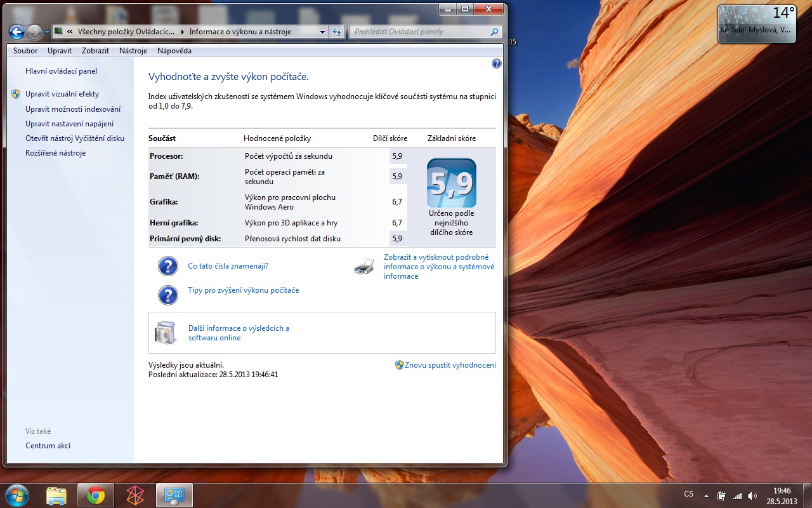812x508 pixels.
Task: Expand the address bar history dropdown
Action: tap(322, 32)
